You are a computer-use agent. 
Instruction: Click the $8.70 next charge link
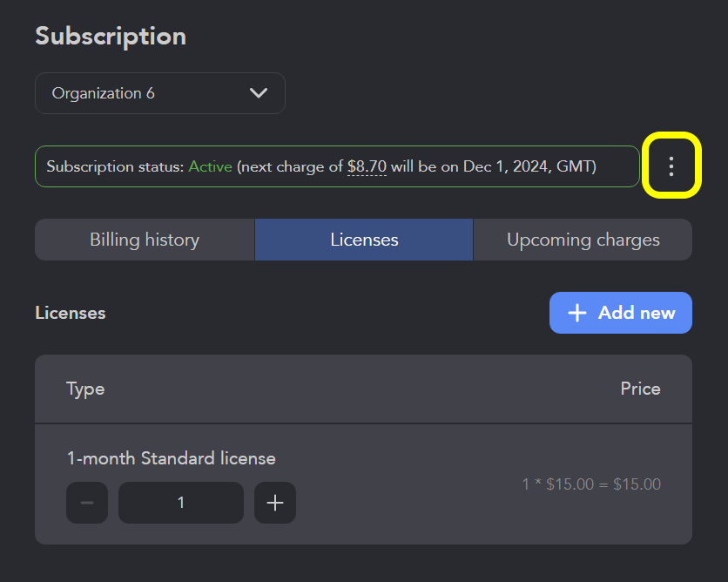[367, 166]
